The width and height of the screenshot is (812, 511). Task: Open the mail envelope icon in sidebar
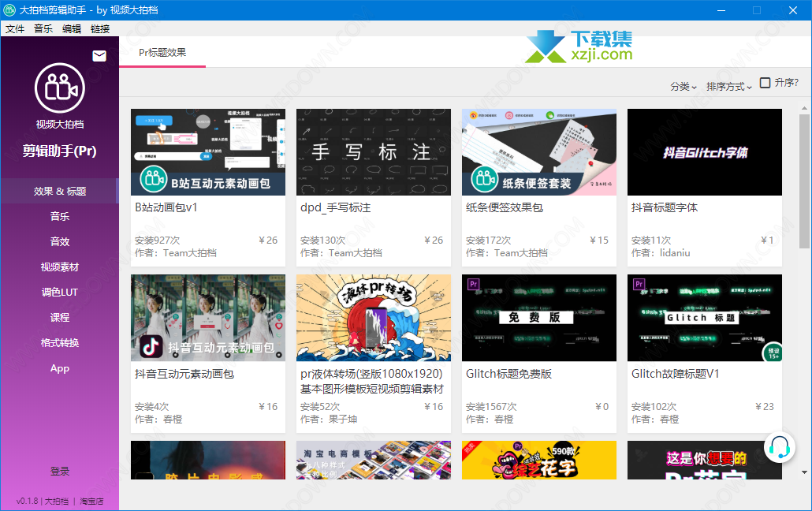[x=99, y=56]
